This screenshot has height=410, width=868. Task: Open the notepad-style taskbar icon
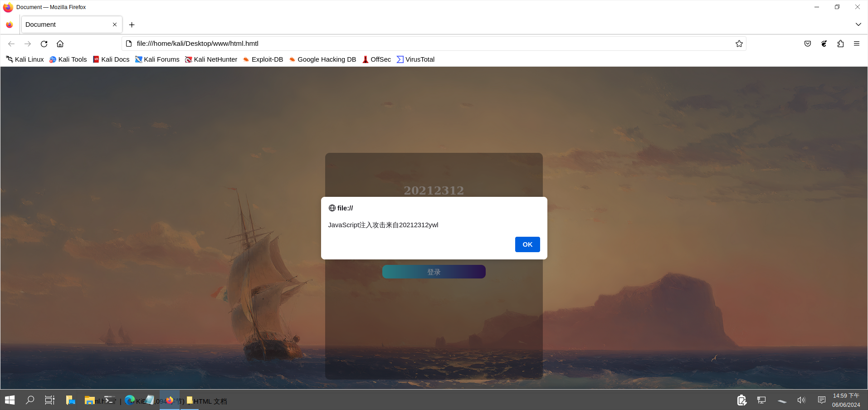point(150,400)
